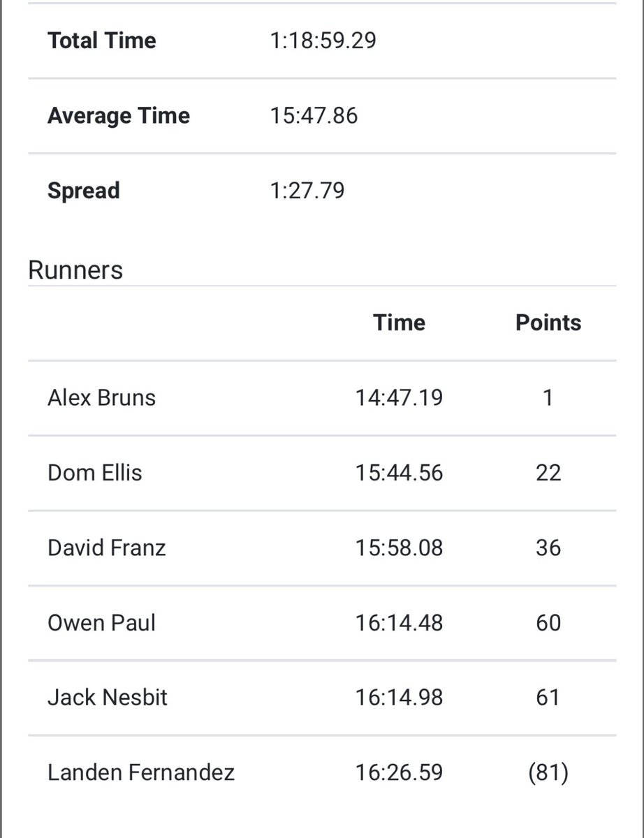Click the Points column header

548,323
